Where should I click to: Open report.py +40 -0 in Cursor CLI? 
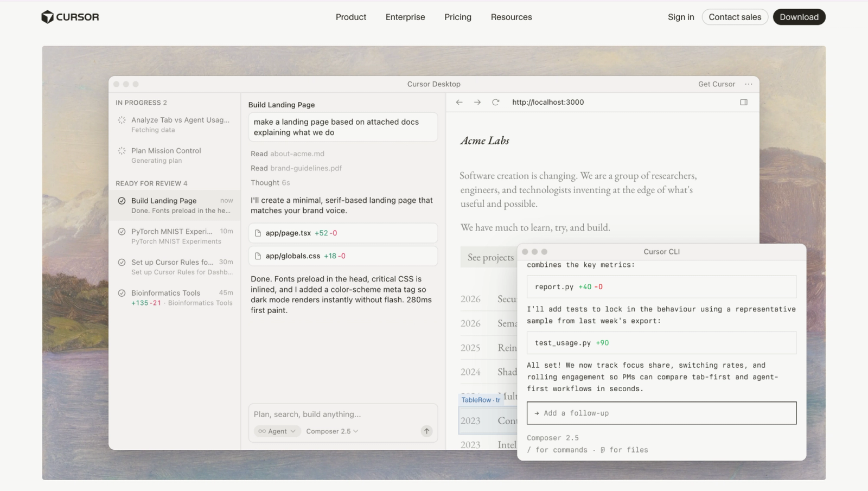[661, 286]
